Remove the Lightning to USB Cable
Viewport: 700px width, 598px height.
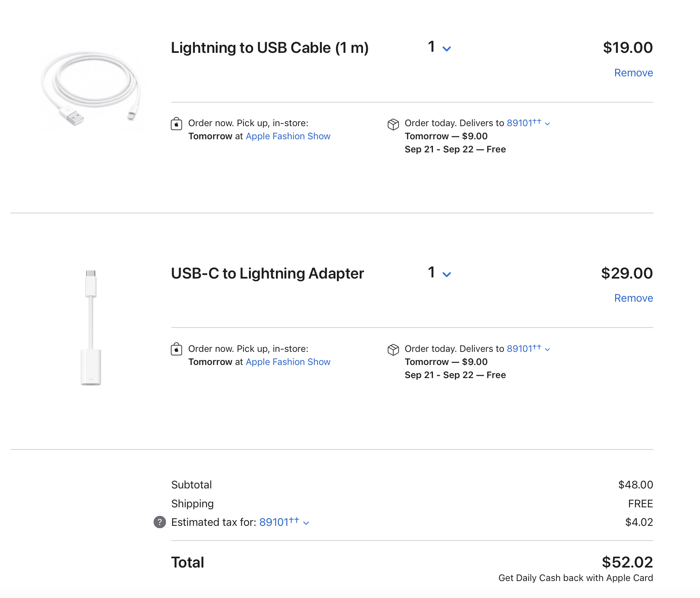pyautogui.click(x=633, y=73)
